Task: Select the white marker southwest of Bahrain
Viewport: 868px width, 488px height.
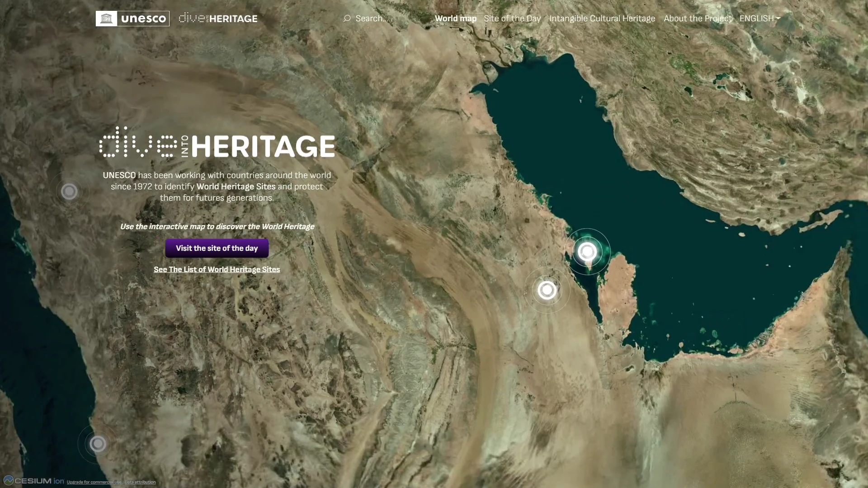Action: pos(547,290)
